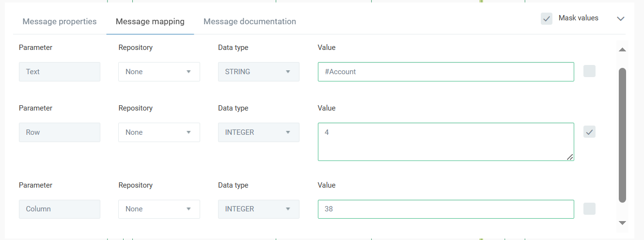Image resolution: width=644 pixels, height=240 pixels.
Task: Expand STRING data type dropdown
Action: click(x=258, y=72)
